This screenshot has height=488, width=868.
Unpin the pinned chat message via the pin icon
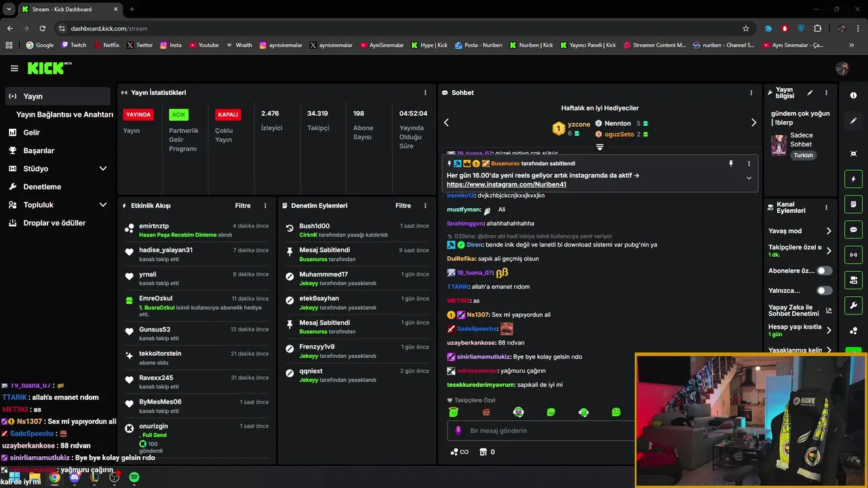coord(731,163)
